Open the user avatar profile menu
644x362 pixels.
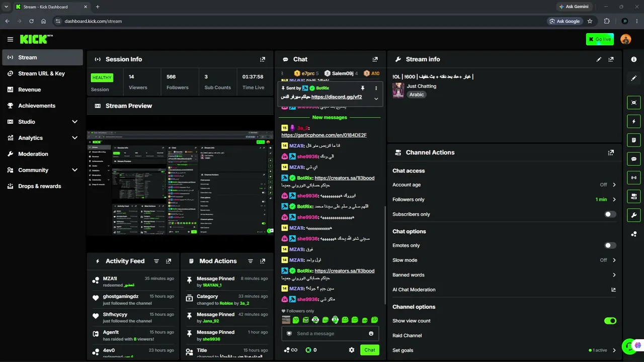click(x=626, y=39)
